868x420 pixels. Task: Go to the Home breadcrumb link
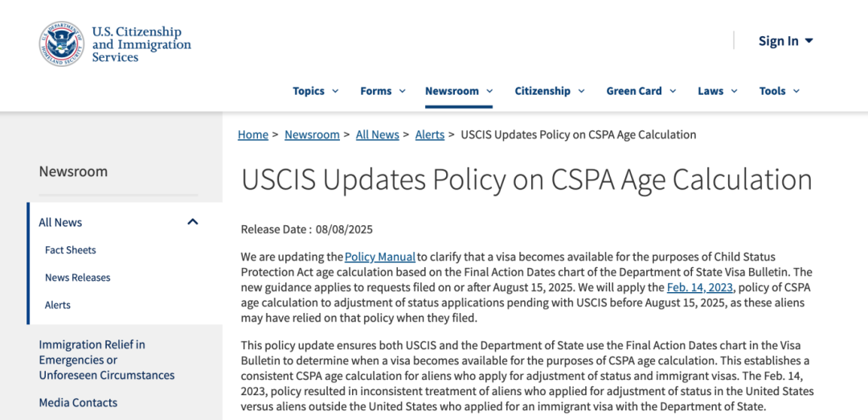253,134
